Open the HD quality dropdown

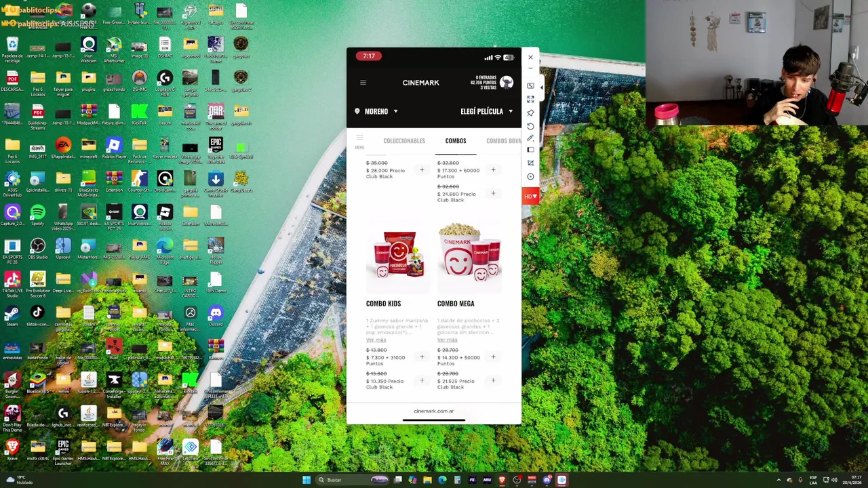[530, 196]
